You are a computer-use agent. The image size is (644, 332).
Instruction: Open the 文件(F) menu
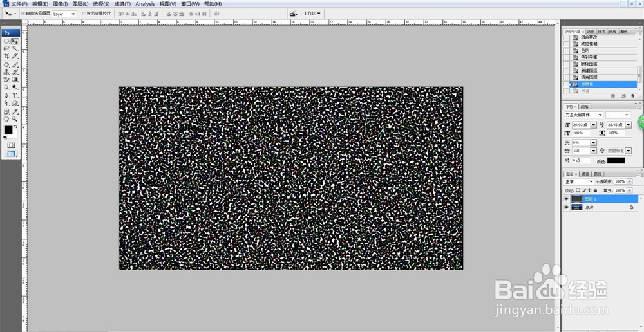[19, 4]
